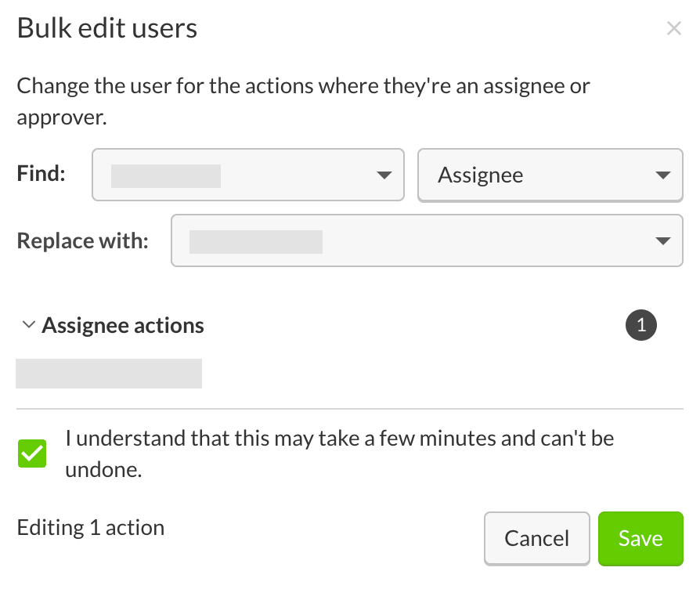Click the "Replace with:" field label
Image resolution: width=700 pixels, height=589 pixels.
coord(82,240)
